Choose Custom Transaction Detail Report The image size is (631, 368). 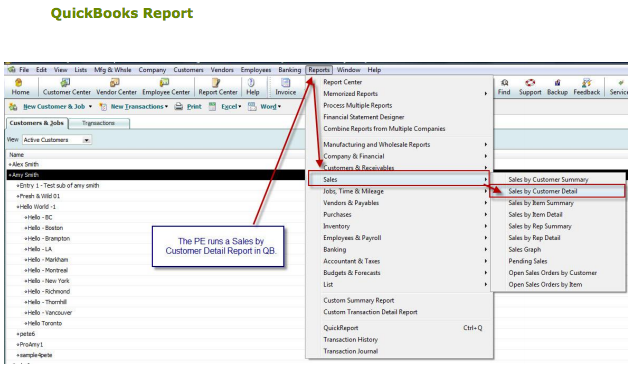(370, 312)
